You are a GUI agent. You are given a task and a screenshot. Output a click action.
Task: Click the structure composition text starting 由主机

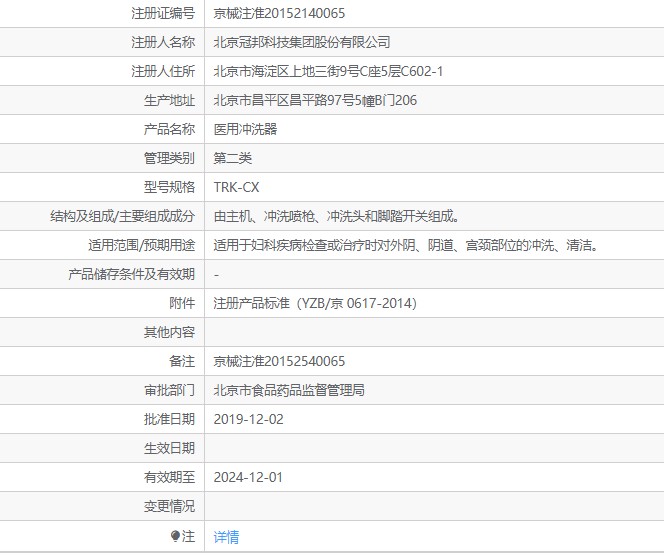[x=336, y=216]
